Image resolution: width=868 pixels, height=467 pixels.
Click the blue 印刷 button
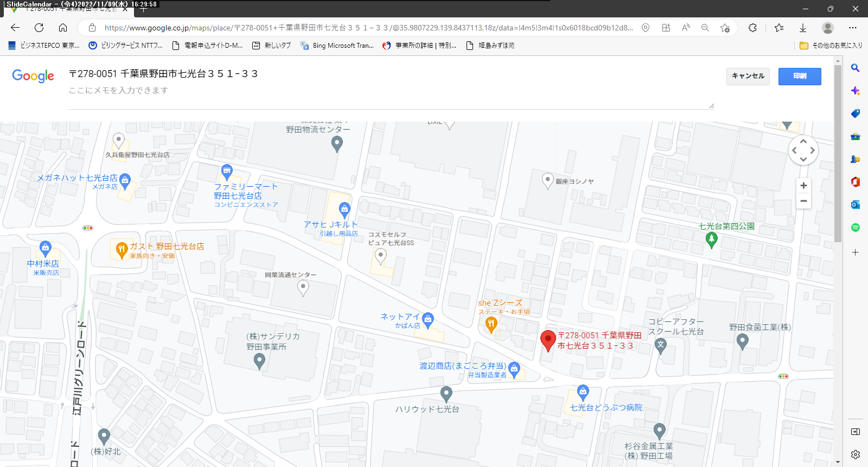point(800,76)
